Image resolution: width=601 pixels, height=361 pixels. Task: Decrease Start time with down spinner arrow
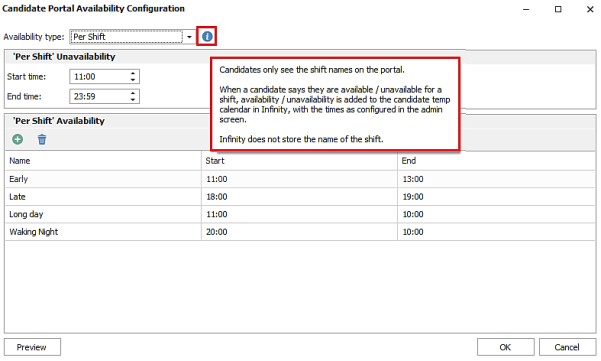click(133, 80)
